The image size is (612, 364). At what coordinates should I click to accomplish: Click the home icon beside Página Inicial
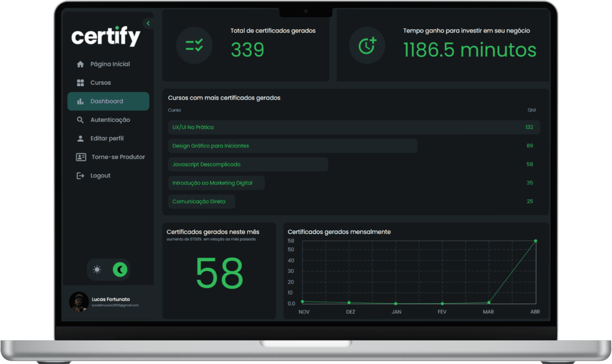point(80,64)
